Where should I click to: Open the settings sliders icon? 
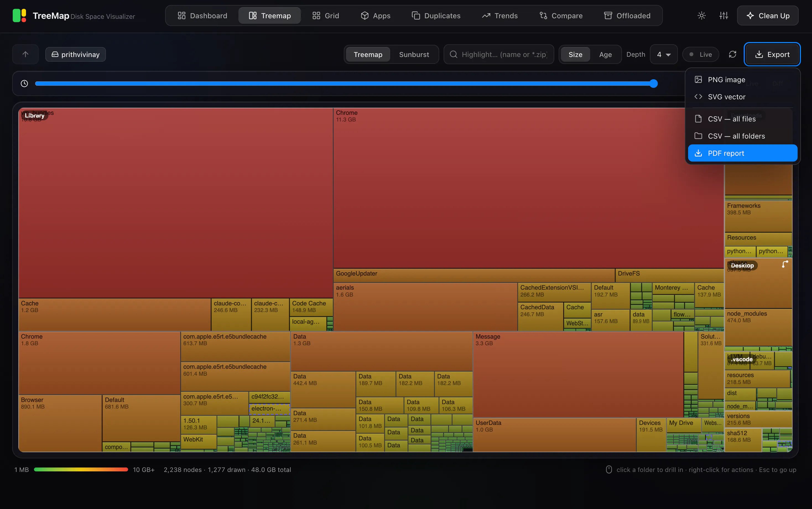click(723, 15)
